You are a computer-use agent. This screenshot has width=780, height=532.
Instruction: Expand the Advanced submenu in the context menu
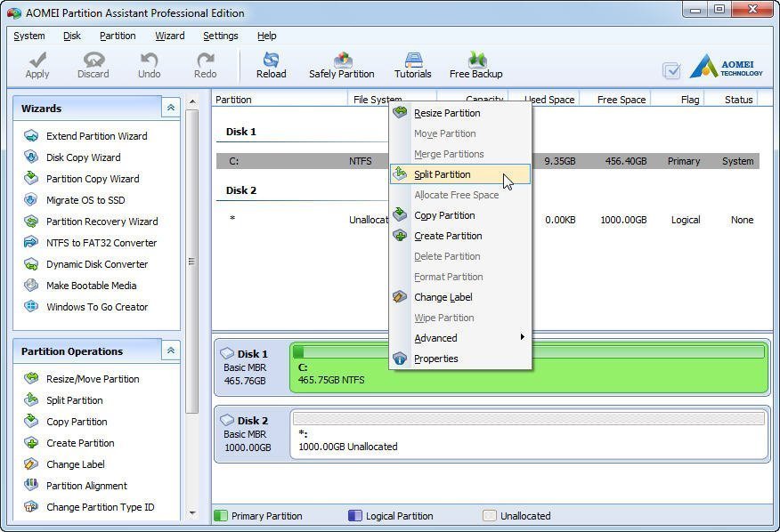460,338
